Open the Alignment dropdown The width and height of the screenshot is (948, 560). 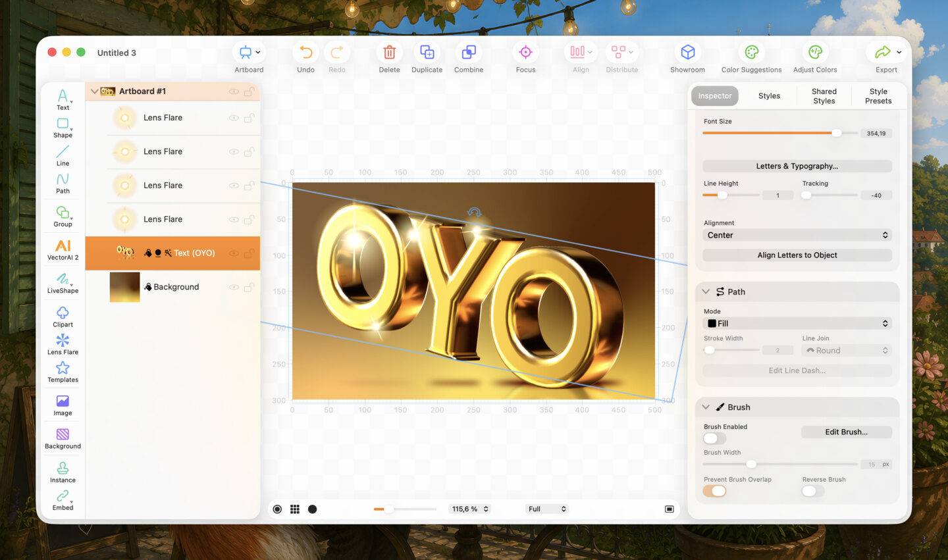(797, 235)
